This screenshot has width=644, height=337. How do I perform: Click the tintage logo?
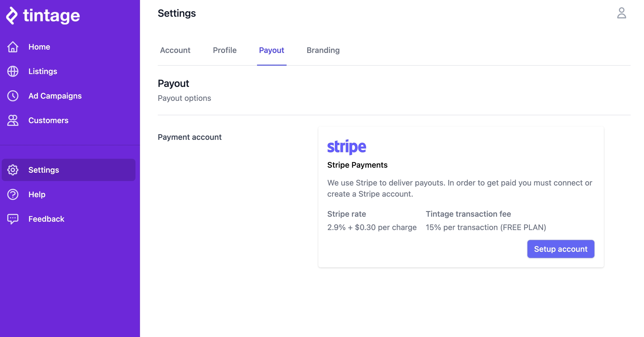[x=43, y=16]
